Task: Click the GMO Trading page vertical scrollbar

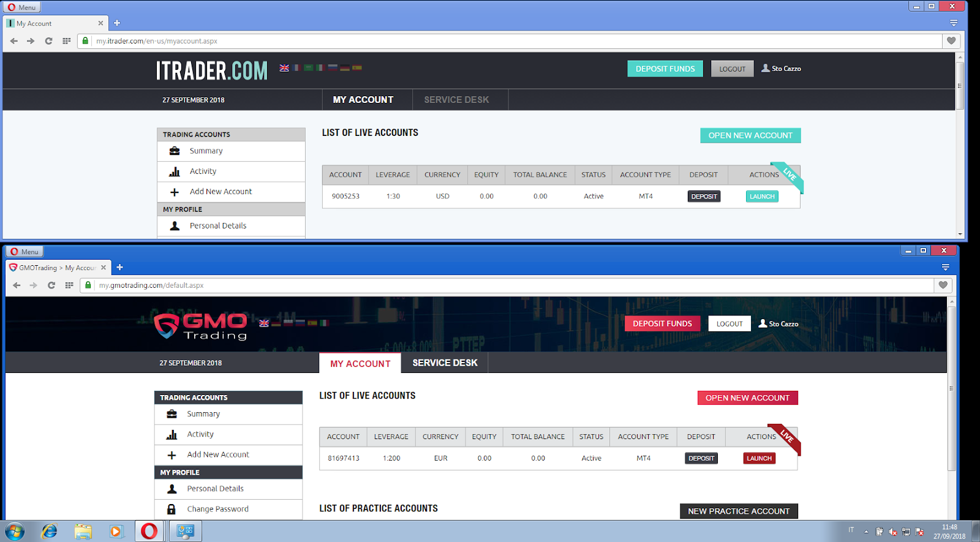Action: [x=951, y=388]
